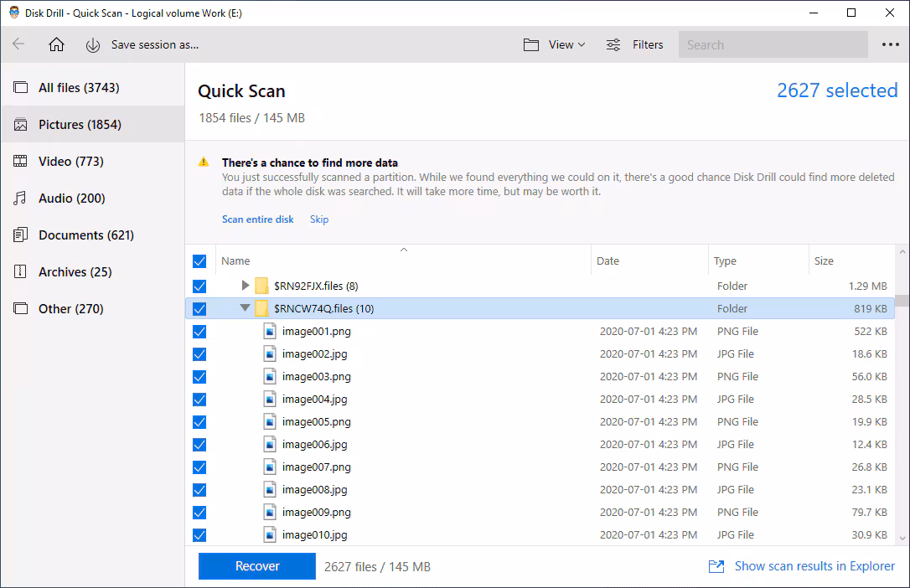Image resolution: width=910 pixels, height=588 pixels.
Task: Click the image003.png file icon
Action: click(x=270, y=376)
